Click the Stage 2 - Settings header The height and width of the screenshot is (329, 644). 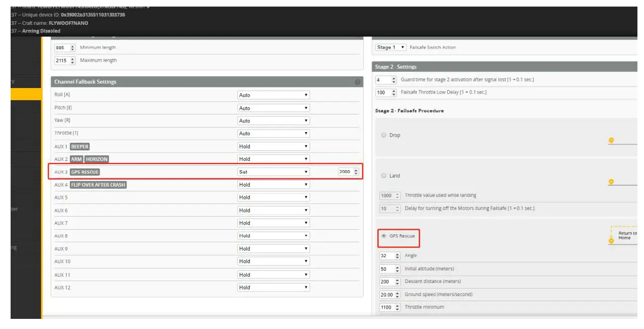pyautogui.click(x=505, y=67)
